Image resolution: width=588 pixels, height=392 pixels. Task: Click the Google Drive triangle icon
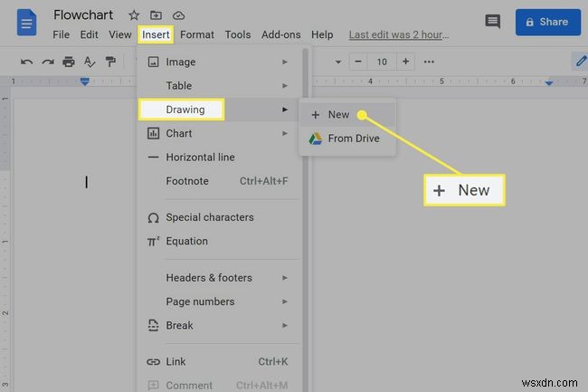click(316, 139)
